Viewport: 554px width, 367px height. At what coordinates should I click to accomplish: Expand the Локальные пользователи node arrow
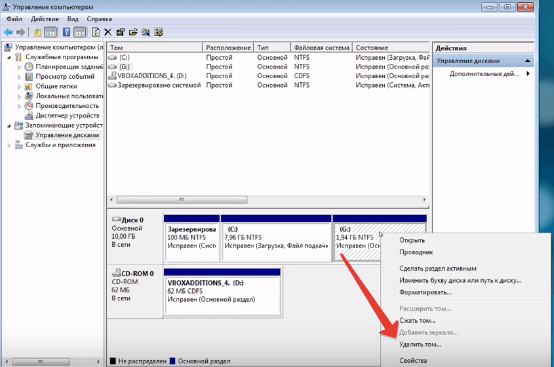pos(19,96)
